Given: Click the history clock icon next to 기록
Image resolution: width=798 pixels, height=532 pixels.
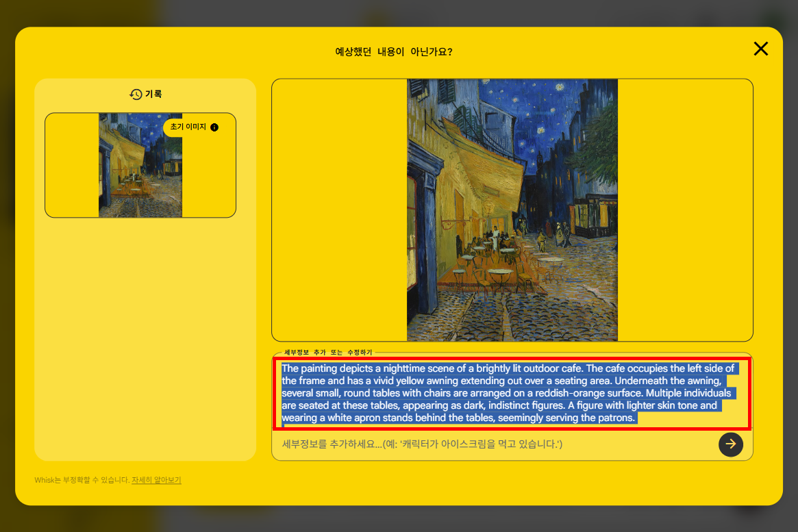Looking at the screenshot, I should (x=136, y=94).
